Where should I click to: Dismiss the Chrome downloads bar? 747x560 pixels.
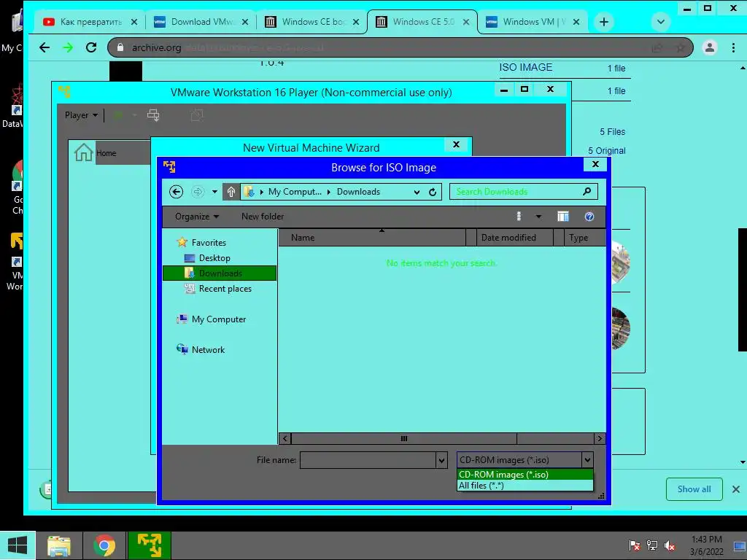pos(735,489)
